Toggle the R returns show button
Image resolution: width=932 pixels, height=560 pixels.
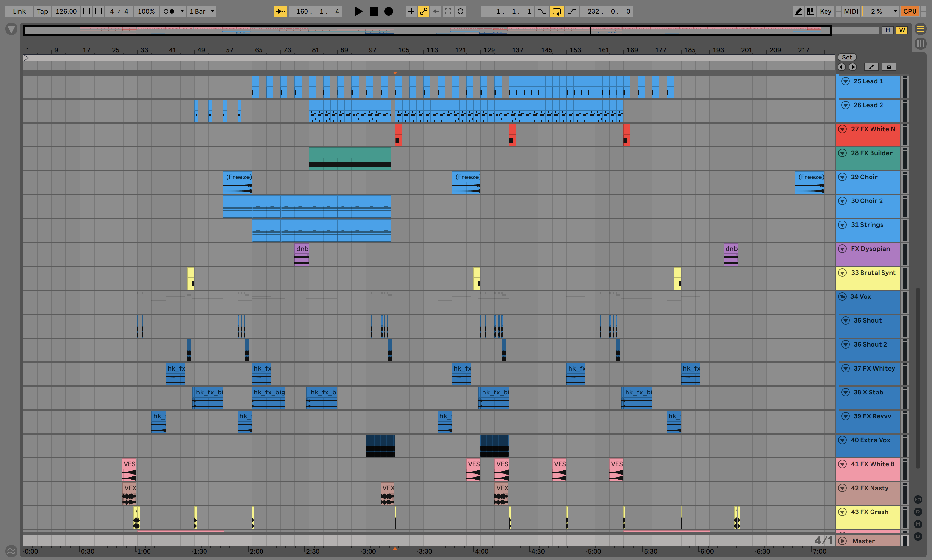pos(918,512)
